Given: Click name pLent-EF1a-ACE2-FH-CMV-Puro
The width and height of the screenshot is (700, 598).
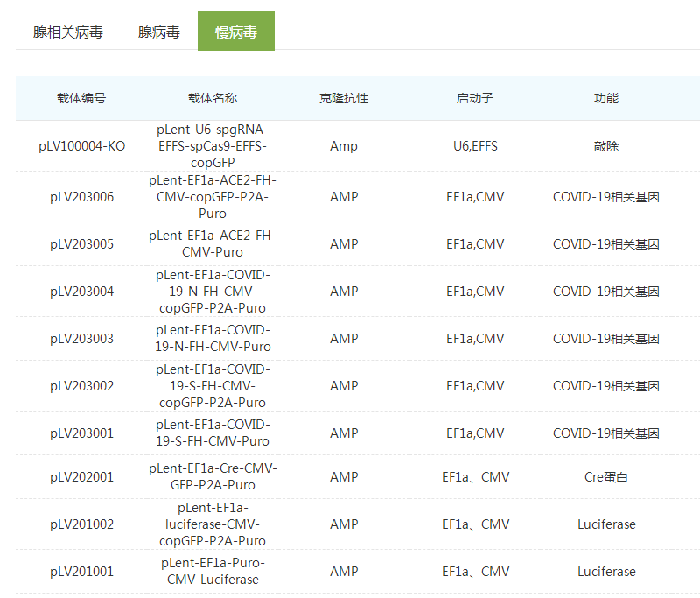Looking at the screenshot, I should coord(213,244).
